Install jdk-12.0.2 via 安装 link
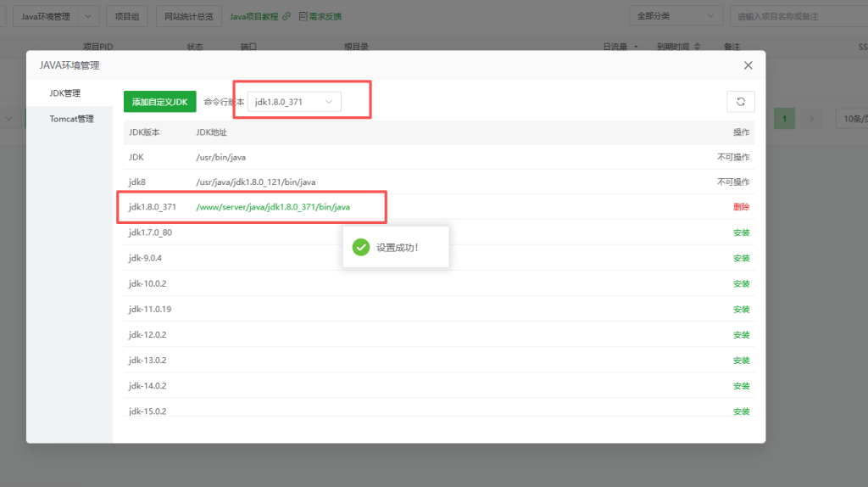The height and width of the screenshot is (487, 868). point(741,334)
